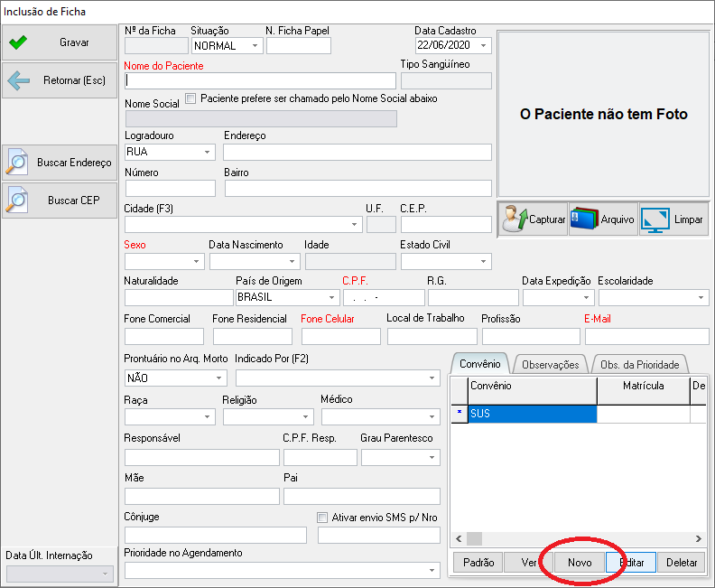Click the Naturalidade input field
The width and height of the screenshot is (715, 588).
[179, 297]
